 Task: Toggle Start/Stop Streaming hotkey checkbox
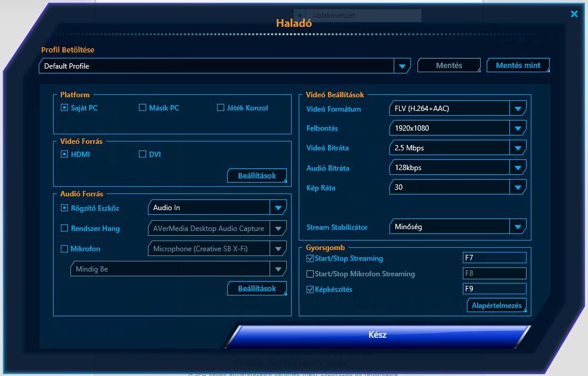coord(310,258)
